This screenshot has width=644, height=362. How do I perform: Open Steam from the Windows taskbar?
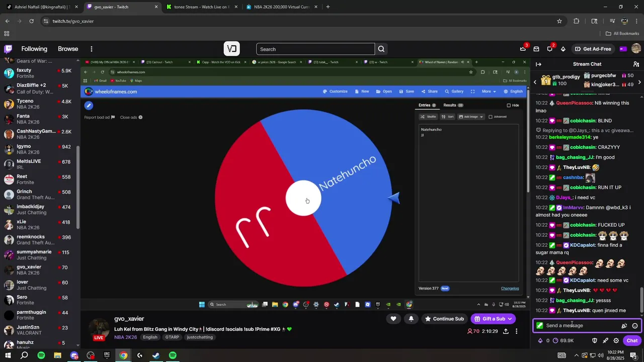[156, 355]
